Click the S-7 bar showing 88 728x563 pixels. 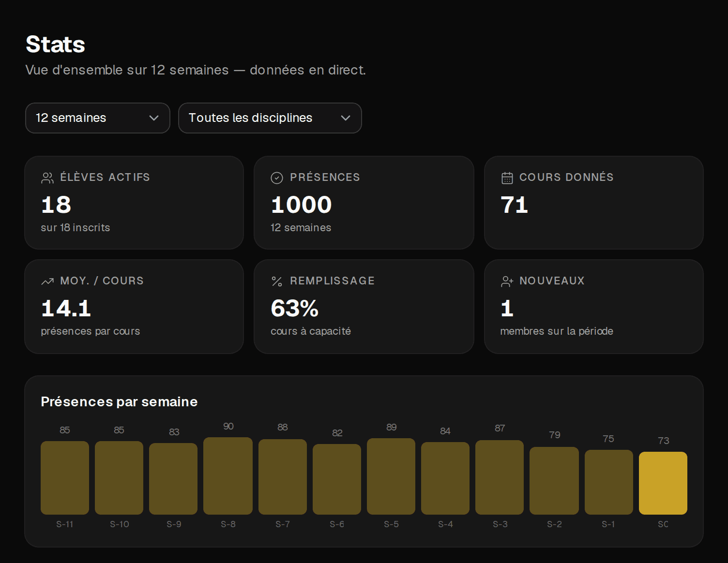coord(283,476)
